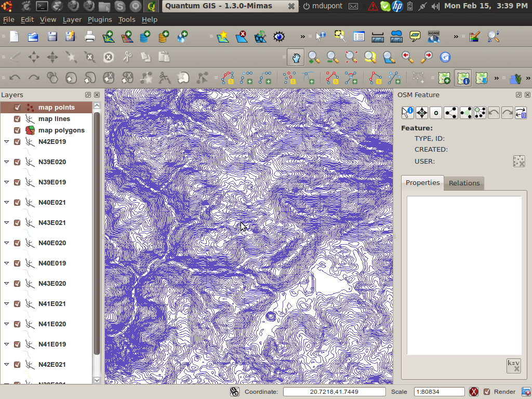Select the Identify Features tool
532x399 pixels.
pyautogui.click(x=320, y=36)
